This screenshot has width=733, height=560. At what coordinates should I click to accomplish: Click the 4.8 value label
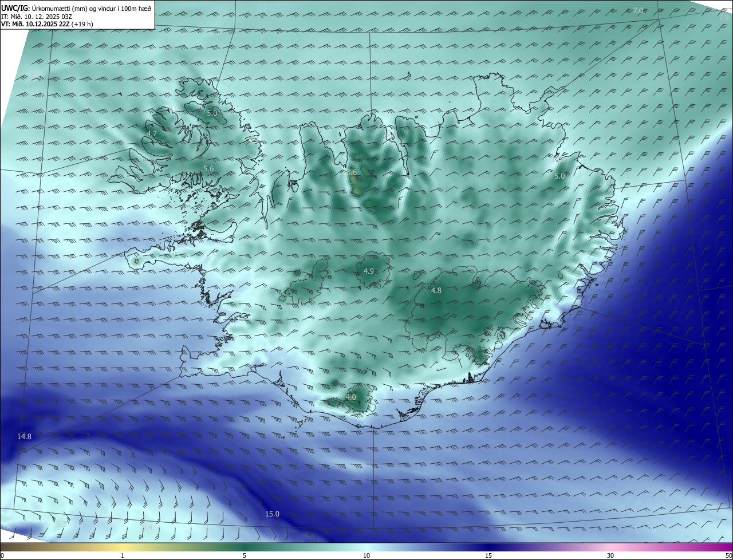[436, 290]
